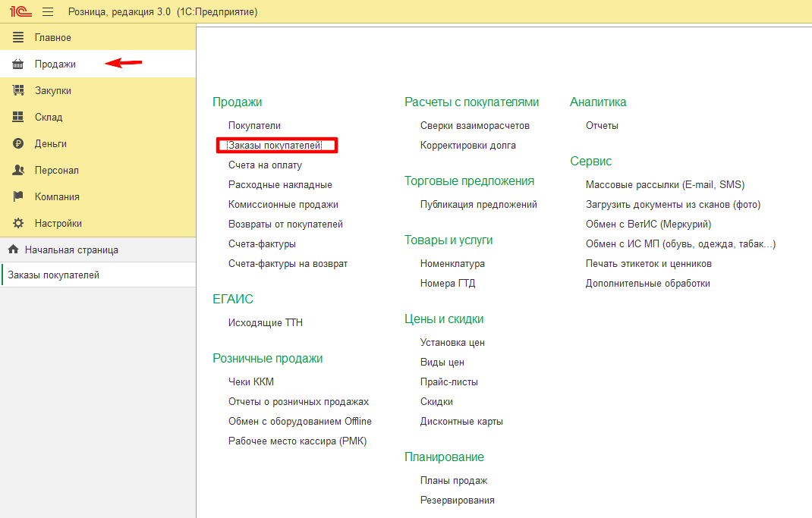This screenshot has width=812, height=518.
Task: Open Номера ГТД
Action: pos(448,283)
